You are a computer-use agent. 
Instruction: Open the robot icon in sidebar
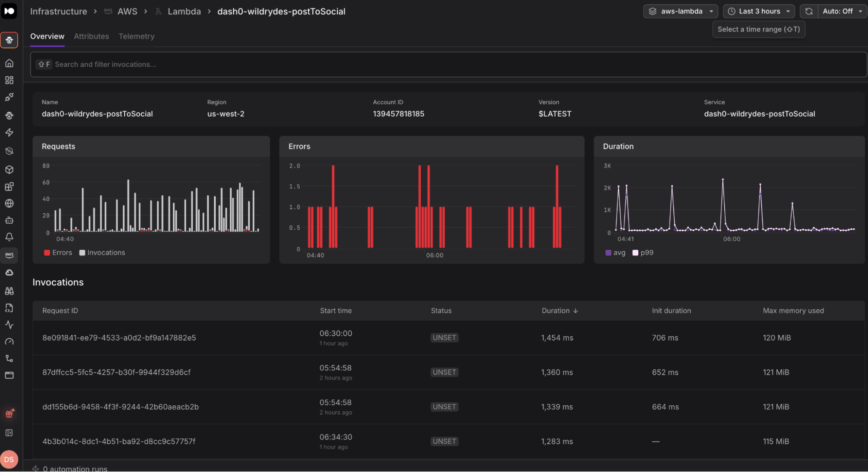[x=9, y=220]
